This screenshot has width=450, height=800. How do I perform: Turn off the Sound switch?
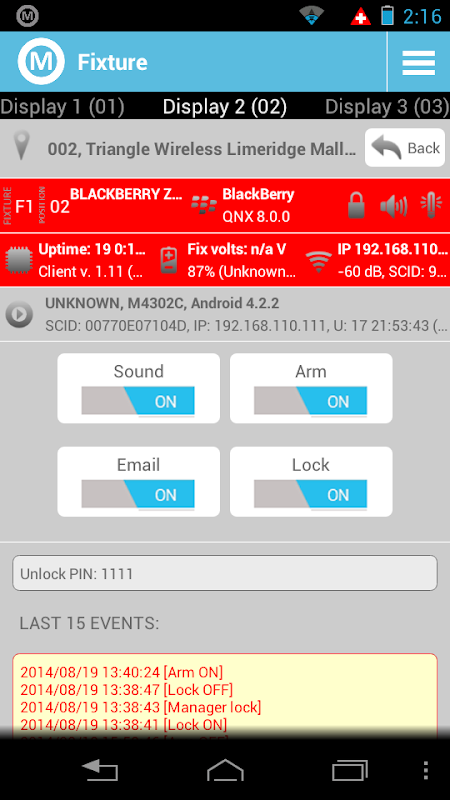(138, 401)
